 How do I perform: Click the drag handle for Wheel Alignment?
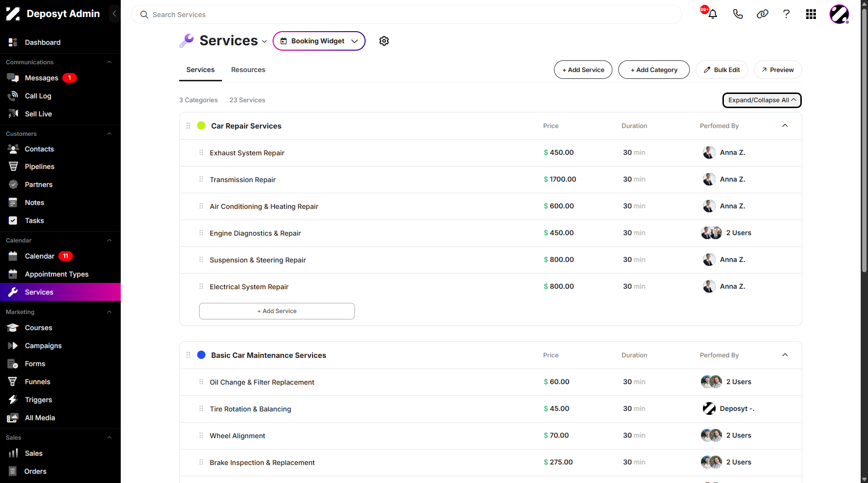[201, 435]
